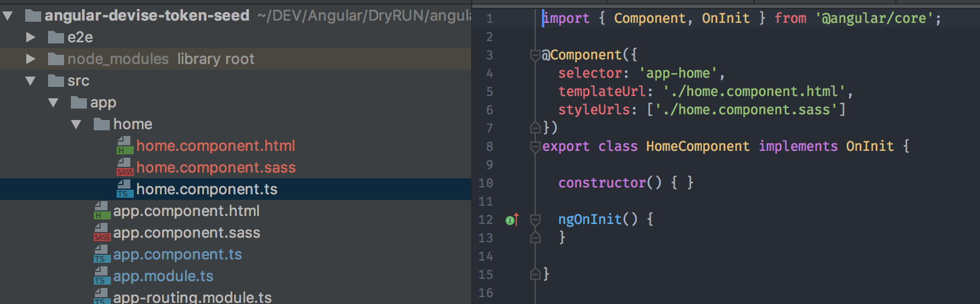The height and width of the screenshot is (304, 980).
Task: Open app-routing.module.ts in the tree
Action: (192, 297)
